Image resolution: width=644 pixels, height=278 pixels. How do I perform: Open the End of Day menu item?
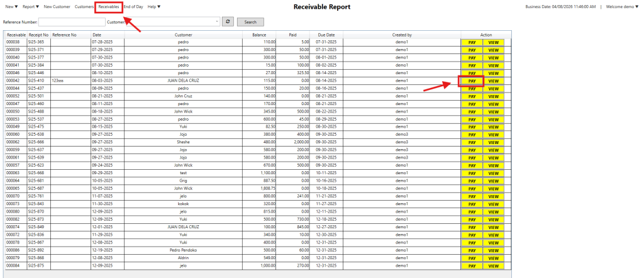133,7
